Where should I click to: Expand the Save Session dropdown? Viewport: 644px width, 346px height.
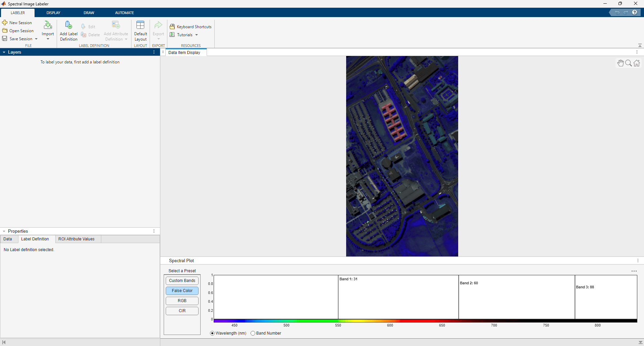tap(36, 39)
